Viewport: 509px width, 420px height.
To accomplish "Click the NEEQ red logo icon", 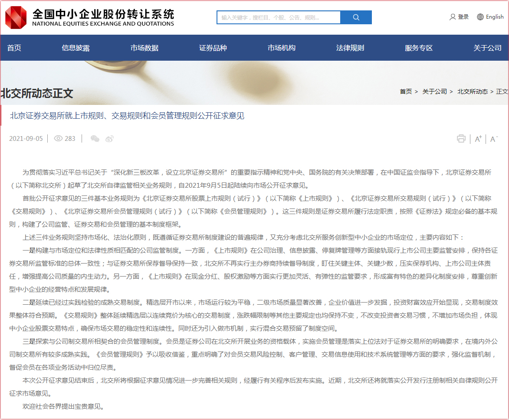I will 16,17.
